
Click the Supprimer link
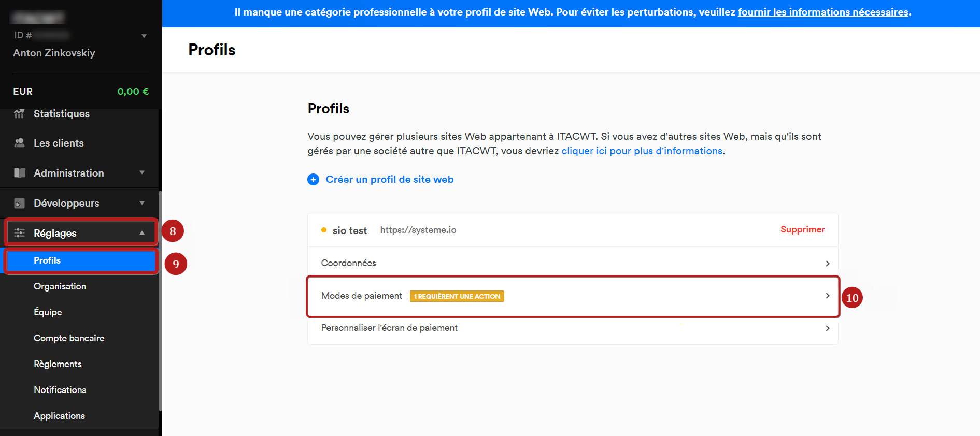click(802, 229)
